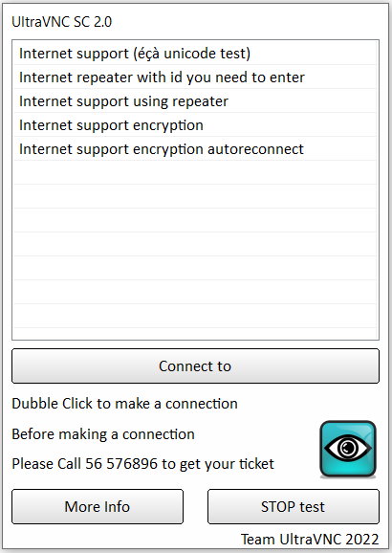Click the SC 2.0 version text
392x553 pixels.
[x=93, y=22]
